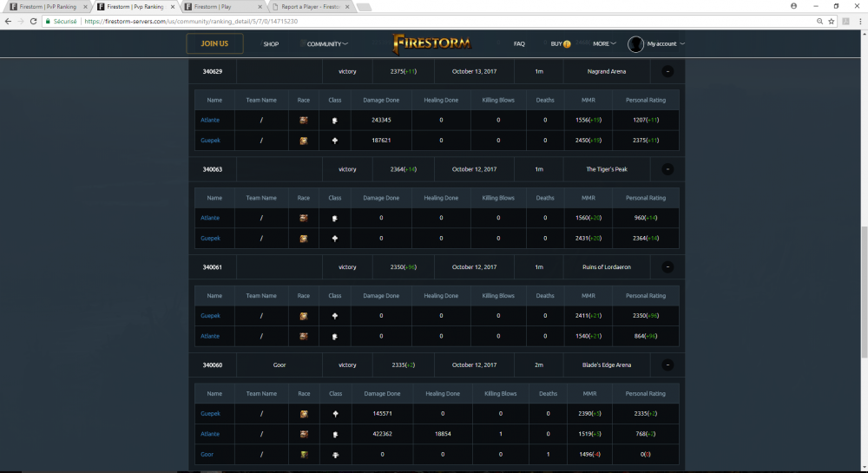The width and height of the screenshot is (868, 473).
Task: Click class icon in Guepek row with MMR 2450
Action: (335, 141)
